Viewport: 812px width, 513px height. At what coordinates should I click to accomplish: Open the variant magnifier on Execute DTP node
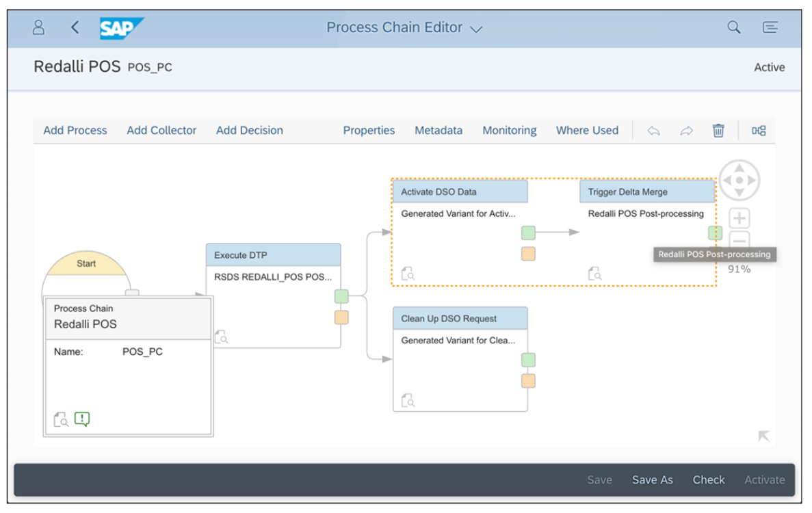pos(223,337)
